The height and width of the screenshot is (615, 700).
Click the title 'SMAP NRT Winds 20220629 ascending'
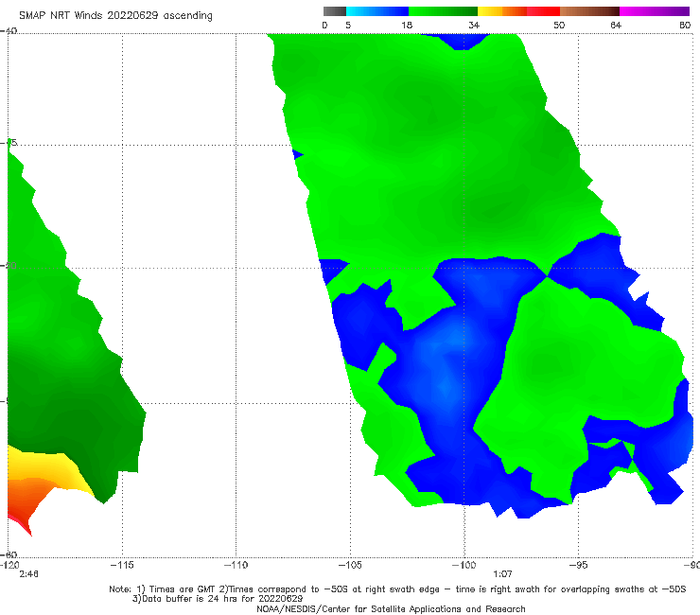click(x=115, y=15)
